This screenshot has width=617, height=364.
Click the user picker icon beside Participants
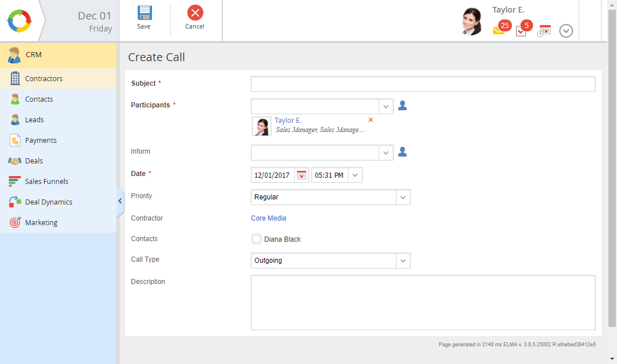click(x=402, y=106)
